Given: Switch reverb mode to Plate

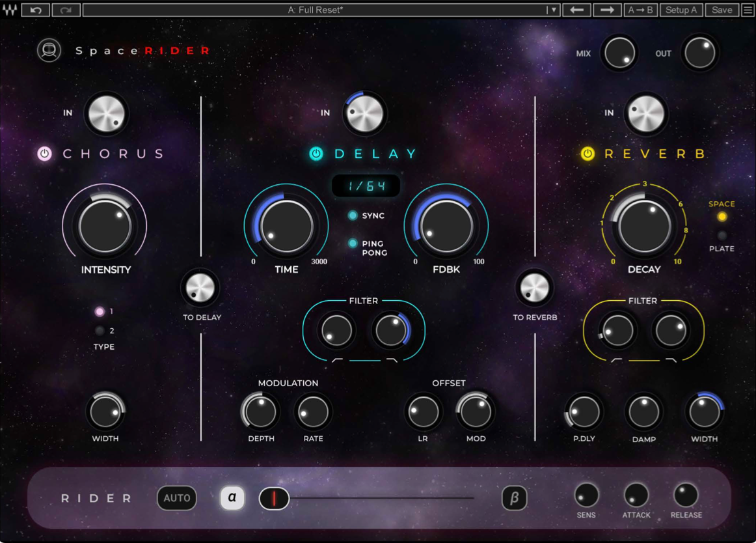Looking at the screenshot, I should coord(720,236).
